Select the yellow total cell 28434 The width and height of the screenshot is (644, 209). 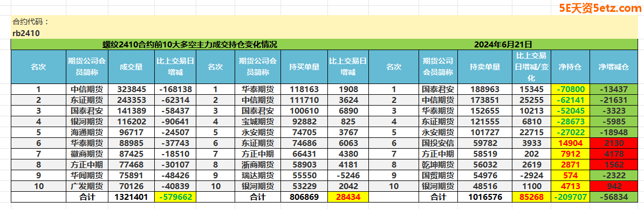[348, 197]
